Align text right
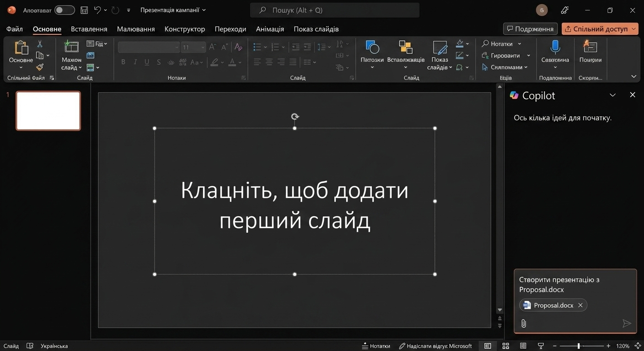Image resolution: width=644 pixels, height=351 pixels. [281, 62]
